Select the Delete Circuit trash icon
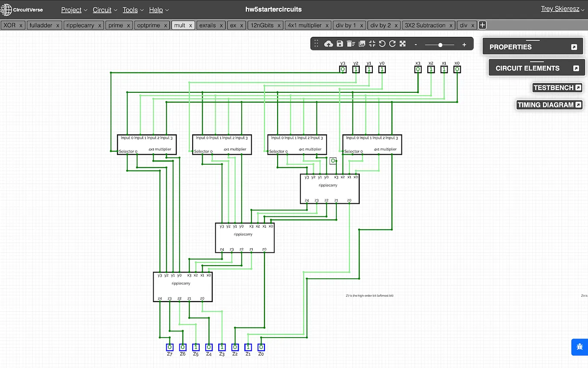Viewport: 588px width, 368px height. [x=350, y=44]
